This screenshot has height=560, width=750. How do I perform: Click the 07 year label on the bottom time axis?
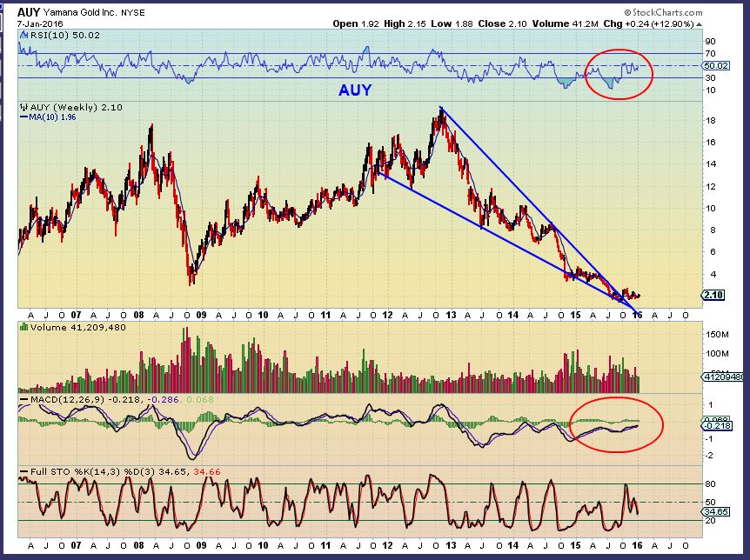(x=76, y=545)
